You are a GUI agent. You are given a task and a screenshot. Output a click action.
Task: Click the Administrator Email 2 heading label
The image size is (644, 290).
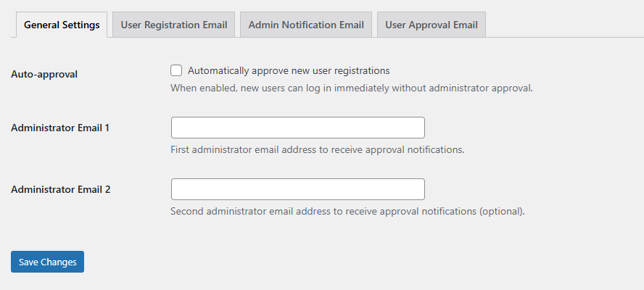click(60, 189)
